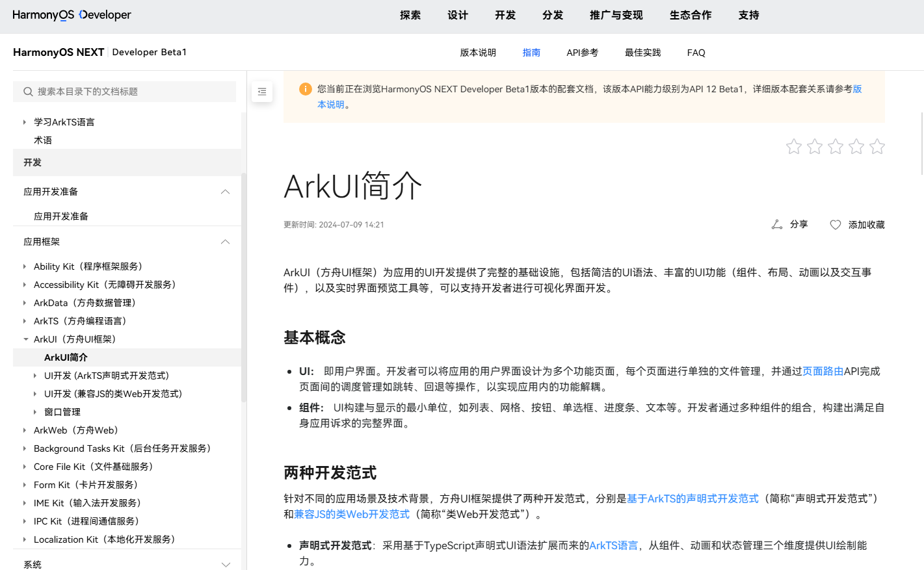Expand UI开发 (ArkTS声明式开发范式) node
This screenshot has width=924, height=570.
pyautogui.click(x=35, y=376)
